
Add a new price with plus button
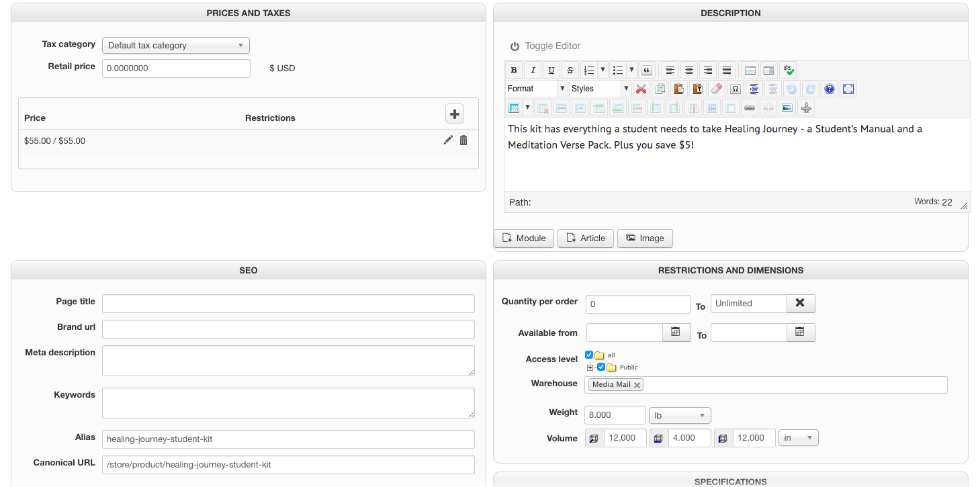click(x=455, y=114)
